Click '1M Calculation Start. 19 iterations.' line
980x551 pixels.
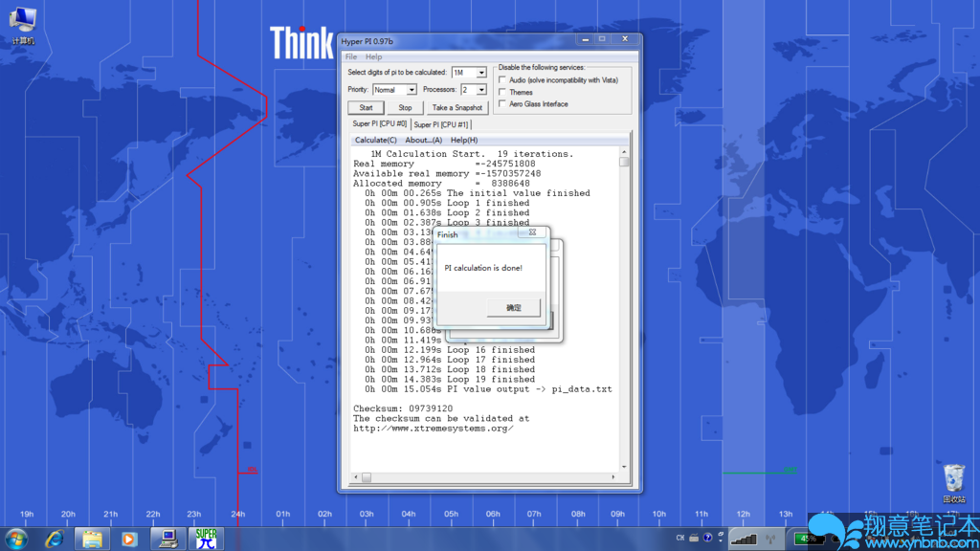472,154
